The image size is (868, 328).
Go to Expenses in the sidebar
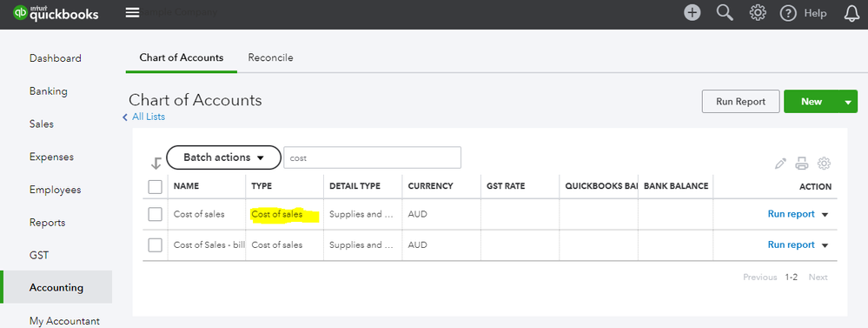51,157
